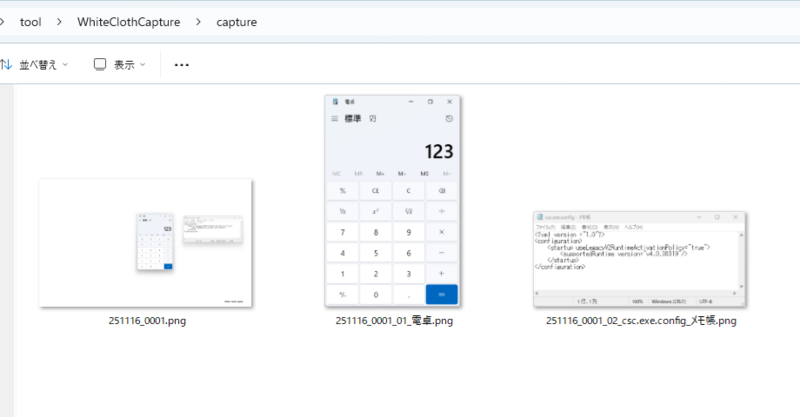
Task: Open the three-dot more options menu
Action: pyautogui.click(x=181, y=65)
